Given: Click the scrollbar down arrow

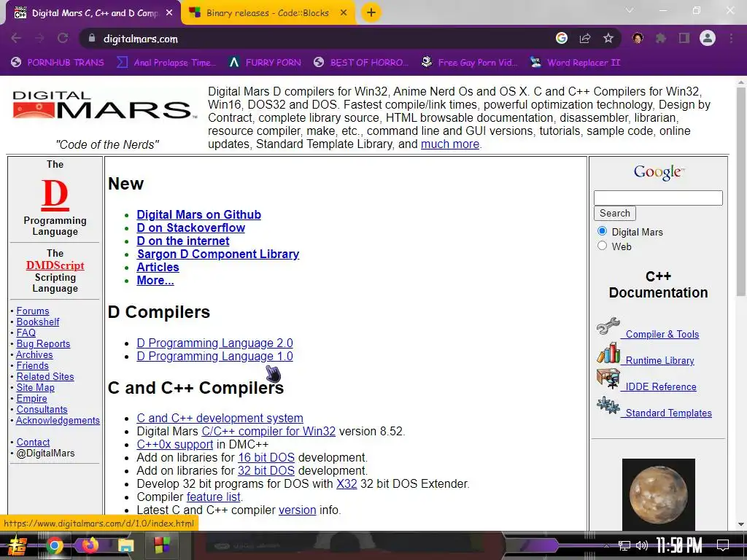Looking at the screenshot, I should click(x=740, y=525).
